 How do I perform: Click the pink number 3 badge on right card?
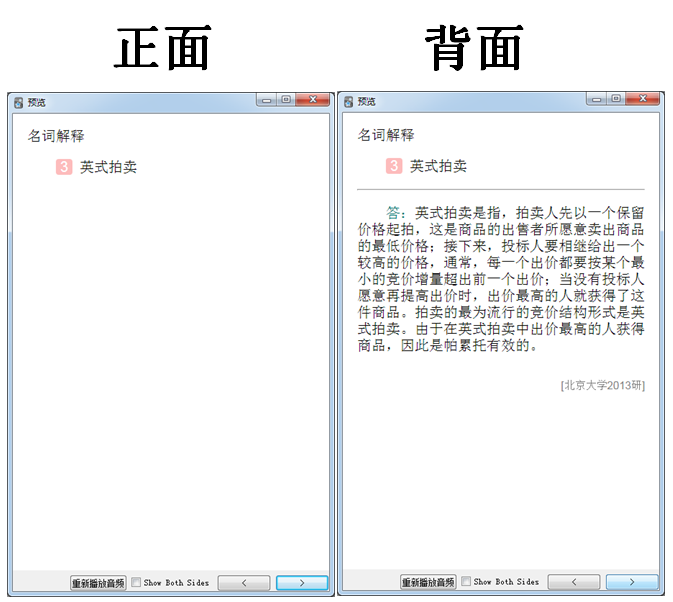[x=394, y=166]
